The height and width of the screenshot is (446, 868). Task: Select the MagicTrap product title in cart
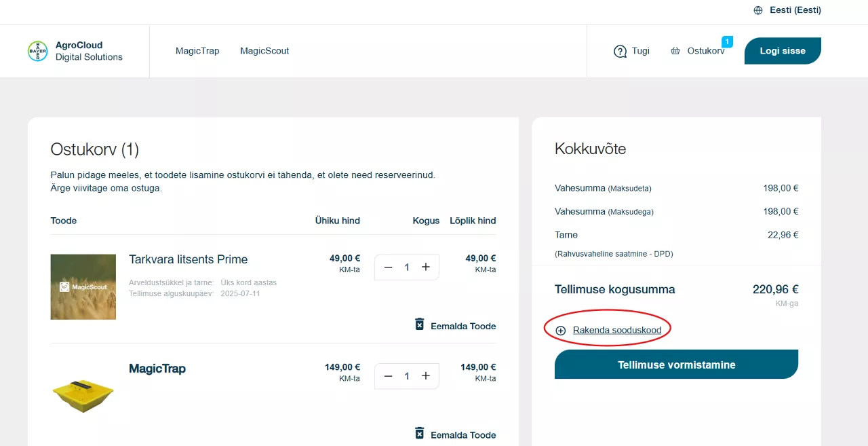pos(157,369)
